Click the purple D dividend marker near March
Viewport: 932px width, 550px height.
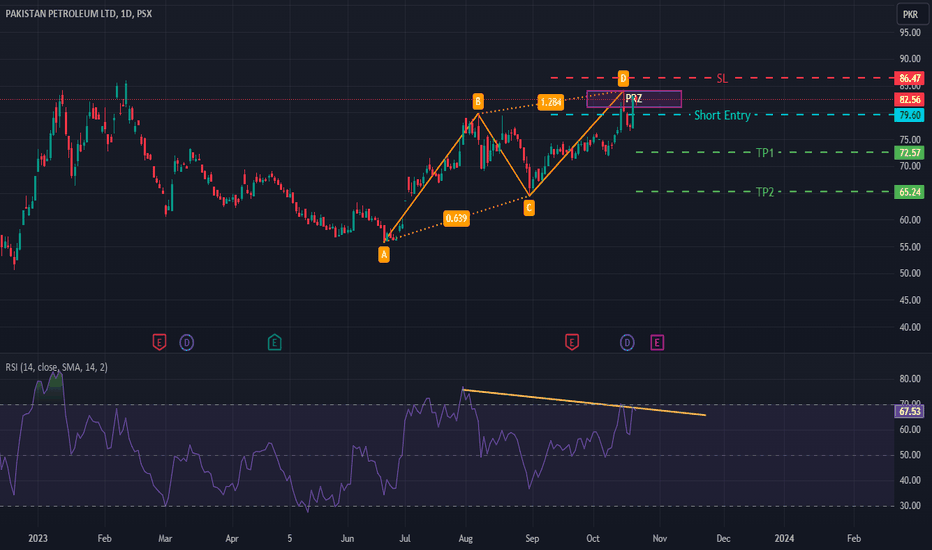[x=187, y=342]
